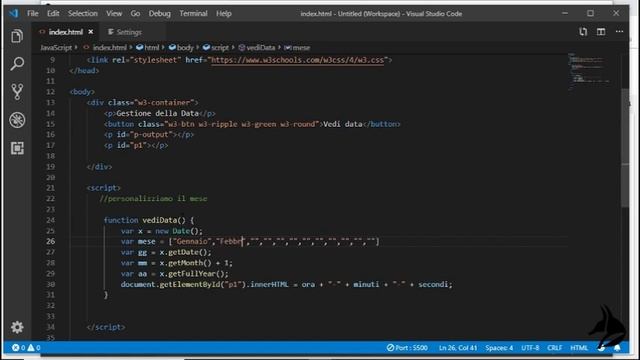Click on "secondi" variable at line end
640x360 pixels.
(x=433, y=284)
